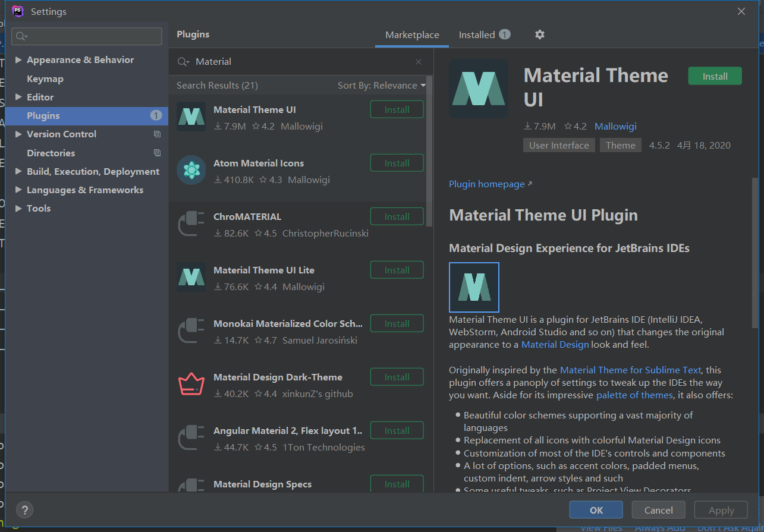Click the Angular Material 2 plugin icon
Viewport: 764px width, 532px height.
191,437
